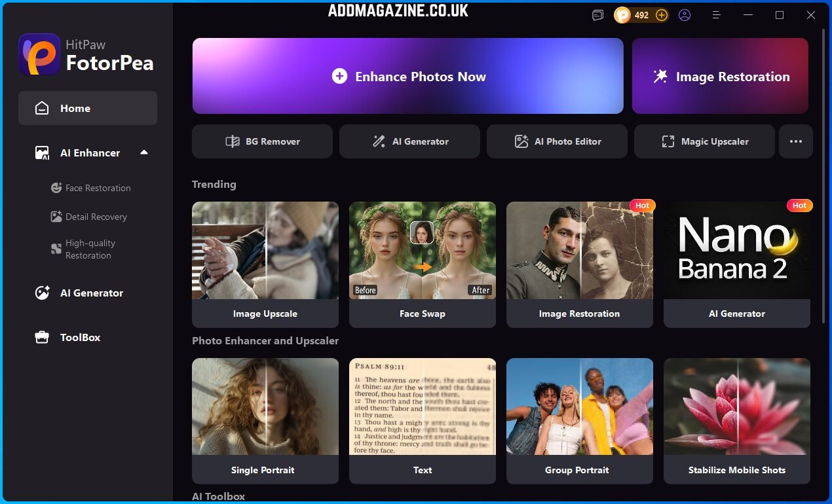Click the vertical scrollbar on the right
Viewport: 832px width, 504px height.
(823, 183)
